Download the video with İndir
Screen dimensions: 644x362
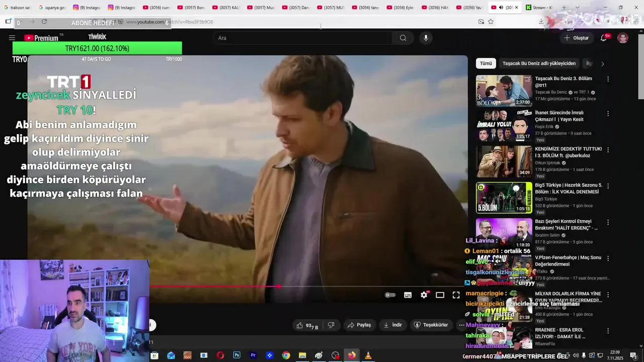coord(393,325)
